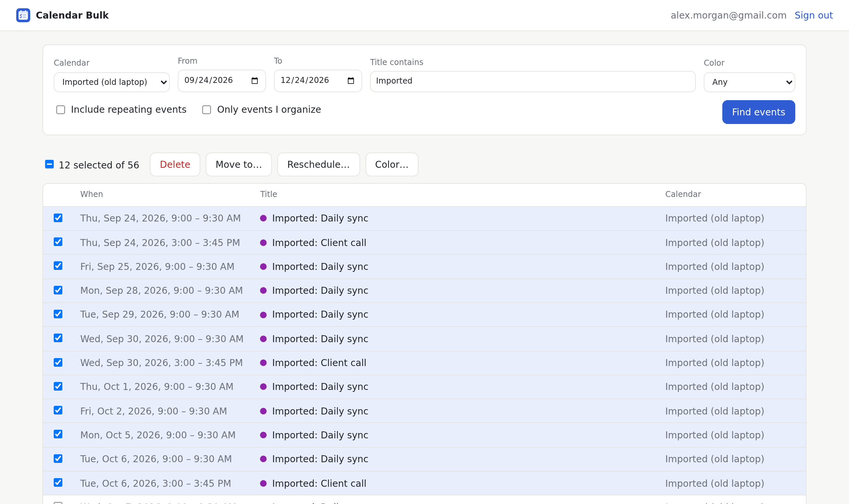
Task: Open the Color filter dropdown set to Any
Action: click(749, 82)
